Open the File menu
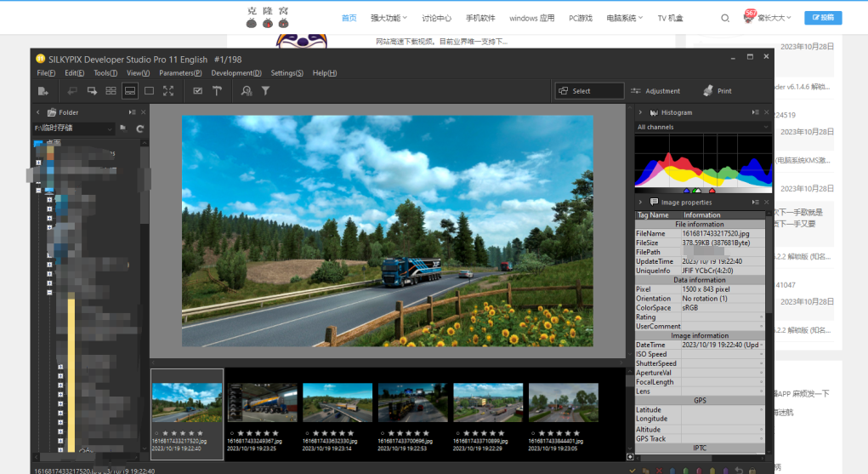This screenshot has height=474, width=868. [x=46, y=73]
